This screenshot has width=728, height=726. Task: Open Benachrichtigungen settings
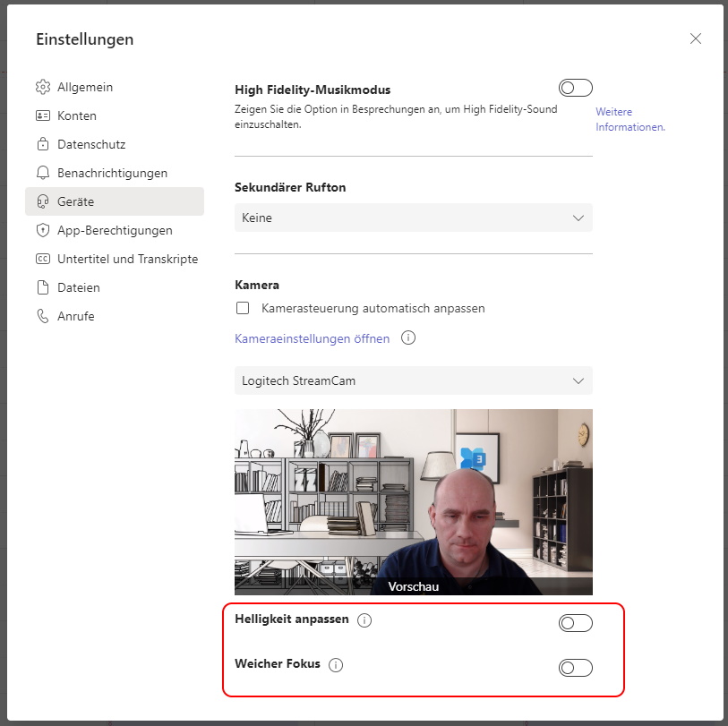(115, 173)
